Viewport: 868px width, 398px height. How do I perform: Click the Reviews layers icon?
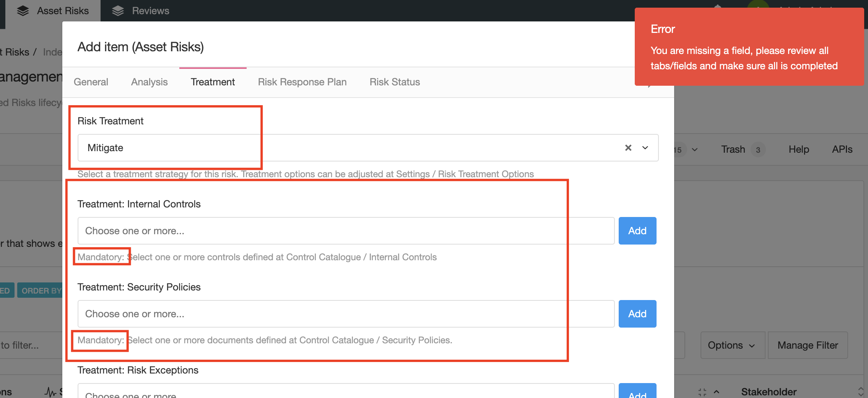tap(118, 10)
